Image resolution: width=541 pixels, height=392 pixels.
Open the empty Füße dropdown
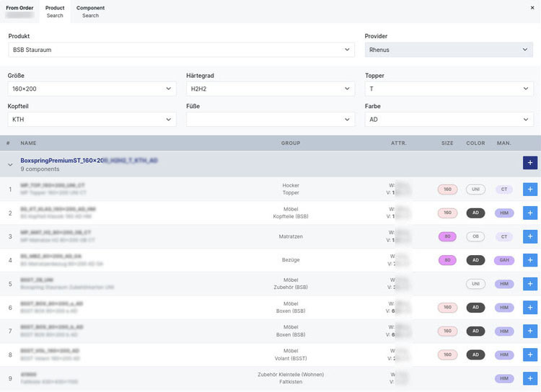pyautogui.click(x=270, y=120)
